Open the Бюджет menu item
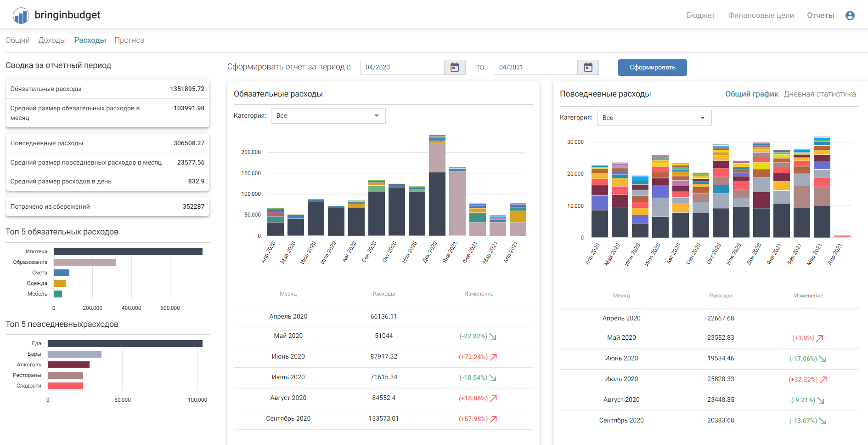 700,16
